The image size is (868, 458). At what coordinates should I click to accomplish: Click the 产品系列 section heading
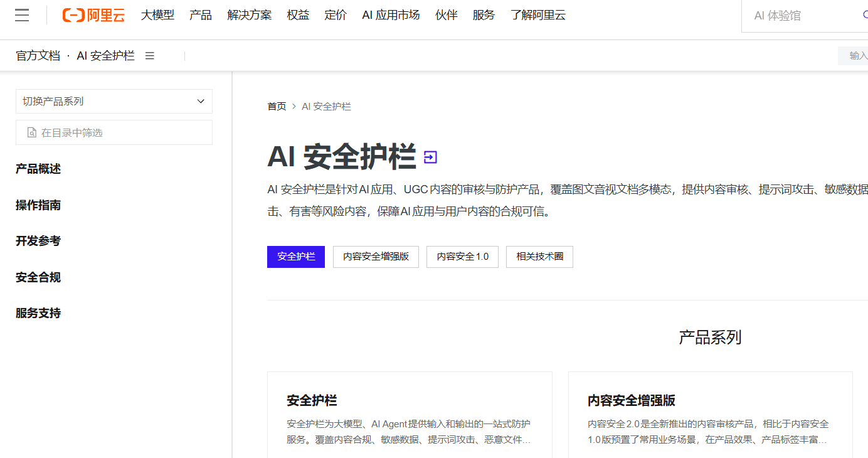point(710,338)
